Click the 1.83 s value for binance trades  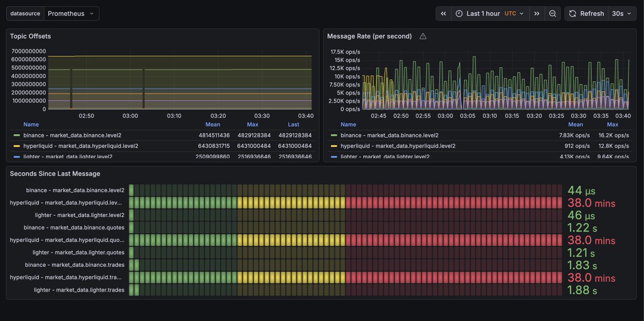pyautogui.click(x=582, y=265)
